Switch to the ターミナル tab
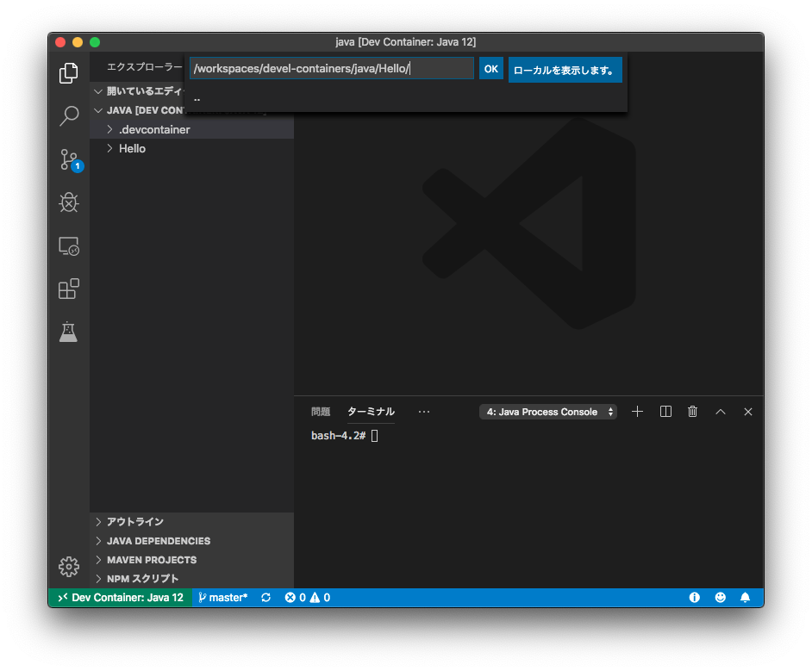The height and width of the screenshot is (671, 812). click(x=371, y=412)
